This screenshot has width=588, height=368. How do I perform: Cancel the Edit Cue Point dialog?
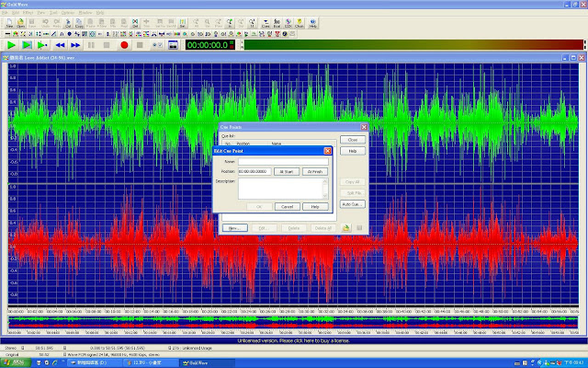coord(287,207)
